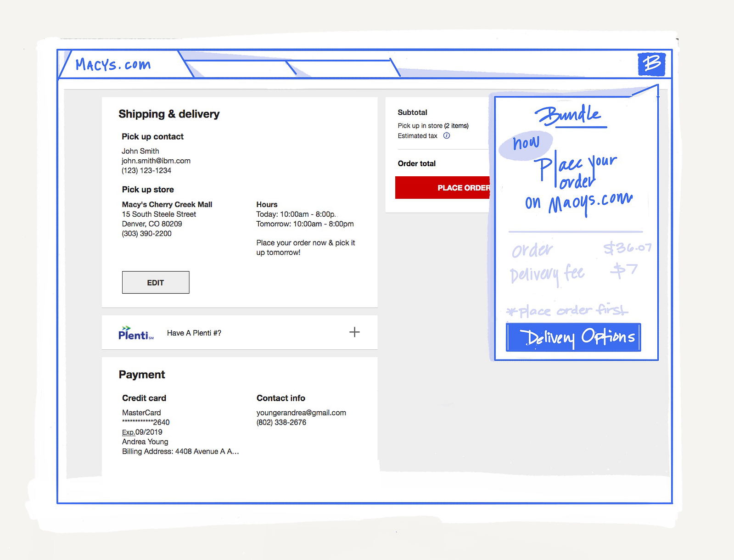Click john.smith@ibm.com email text
Image resolution: width=734 pixels, height=560 pixels.
point(156,161)
